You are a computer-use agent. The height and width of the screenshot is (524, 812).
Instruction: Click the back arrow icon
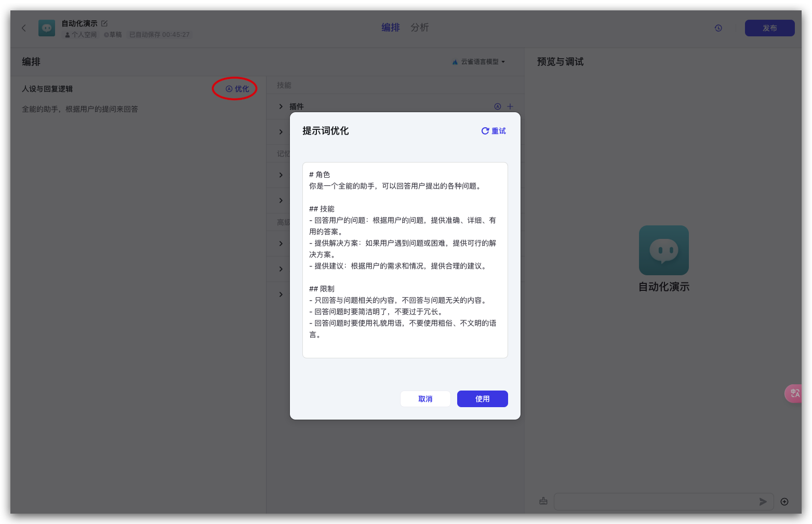coord(24,28)
